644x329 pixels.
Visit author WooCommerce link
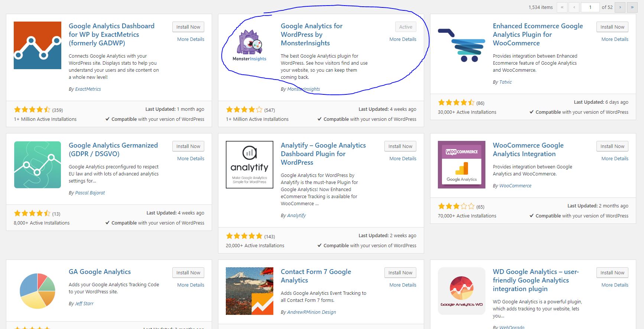click(515, 186)
